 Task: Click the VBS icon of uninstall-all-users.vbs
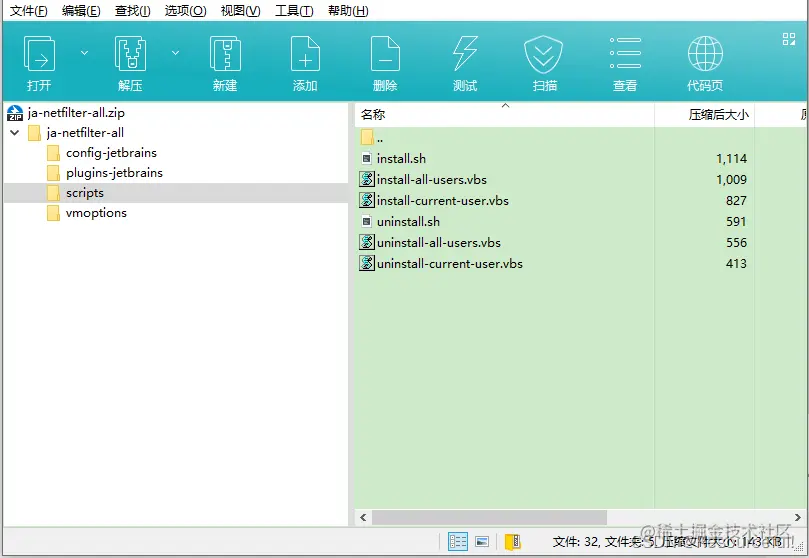367,242
